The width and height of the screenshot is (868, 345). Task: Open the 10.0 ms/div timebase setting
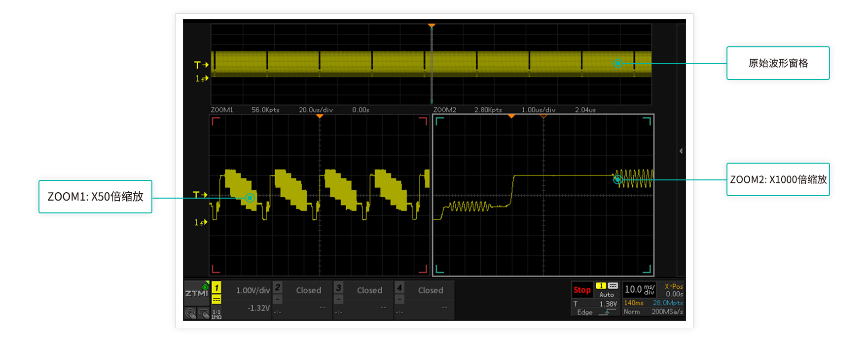coord(640,289)
